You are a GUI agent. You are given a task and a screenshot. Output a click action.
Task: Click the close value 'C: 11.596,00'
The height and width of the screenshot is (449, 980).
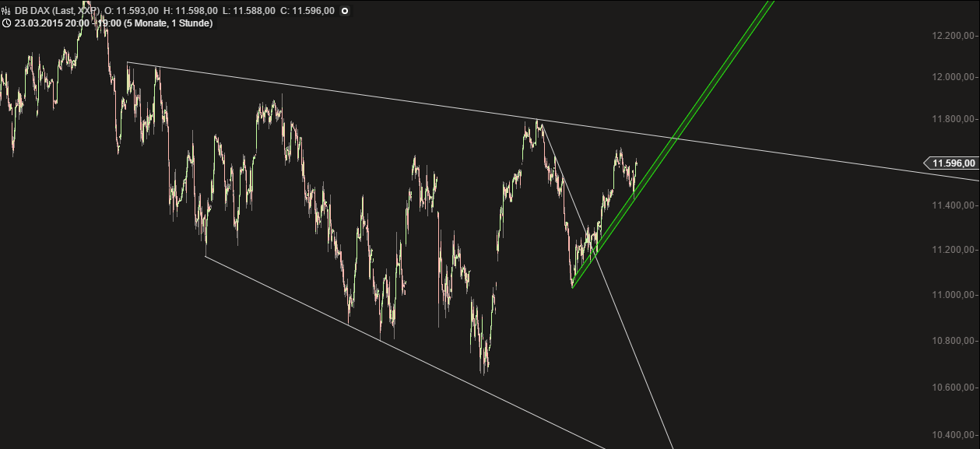(x=308, y=11)
